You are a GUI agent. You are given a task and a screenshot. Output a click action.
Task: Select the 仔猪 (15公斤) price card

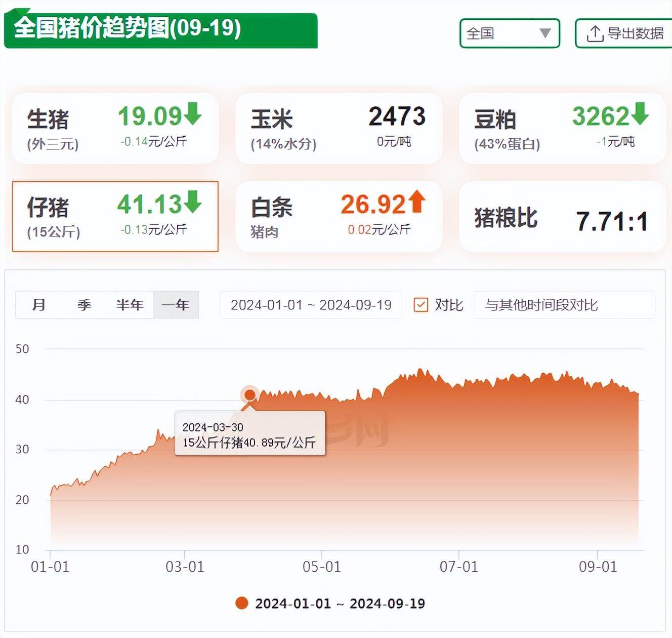tap(115, 217)
